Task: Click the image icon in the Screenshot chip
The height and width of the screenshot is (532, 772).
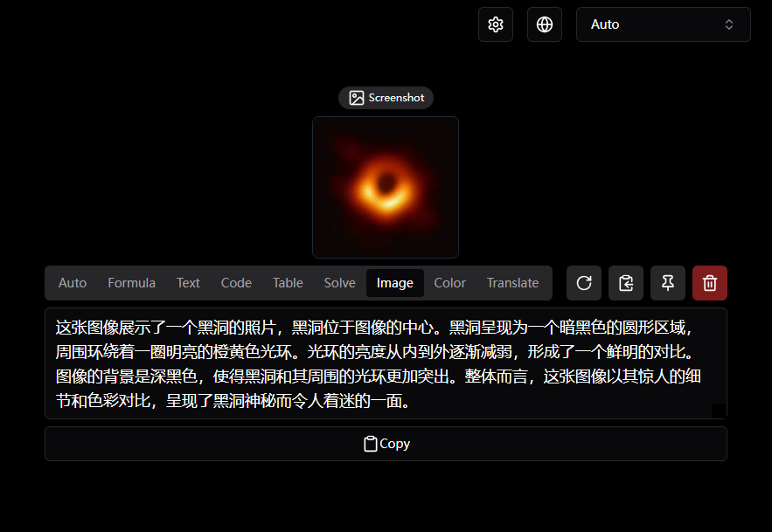Action: (x=357, y=98)
